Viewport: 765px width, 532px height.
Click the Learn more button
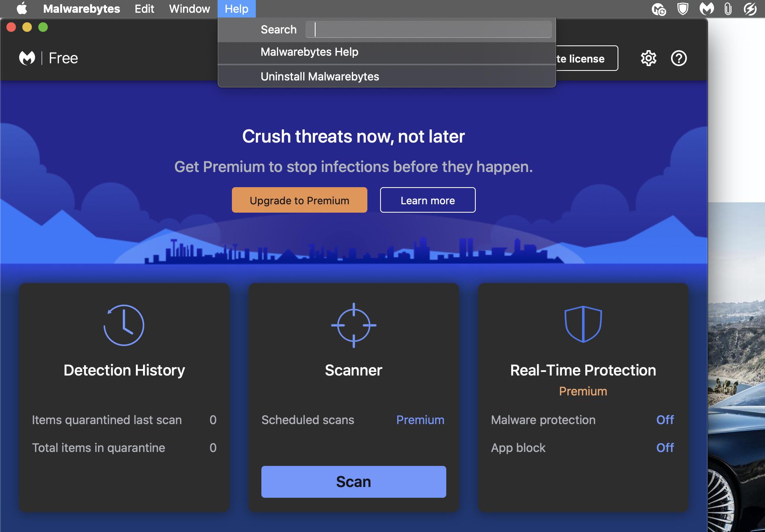428,200
